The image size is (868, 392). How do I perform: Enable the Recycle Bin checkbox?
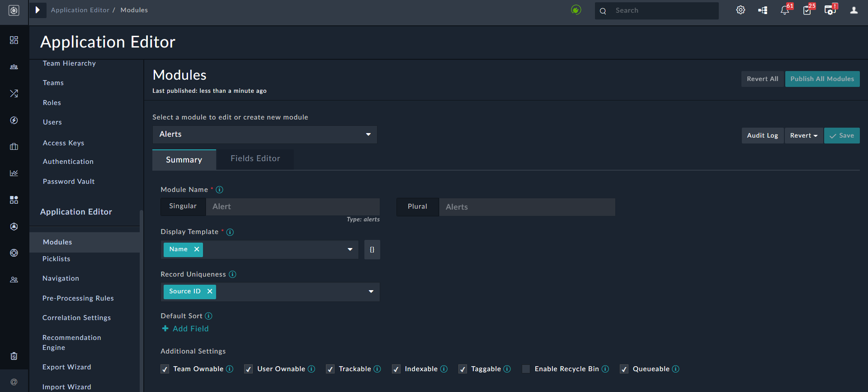(526, 369)
